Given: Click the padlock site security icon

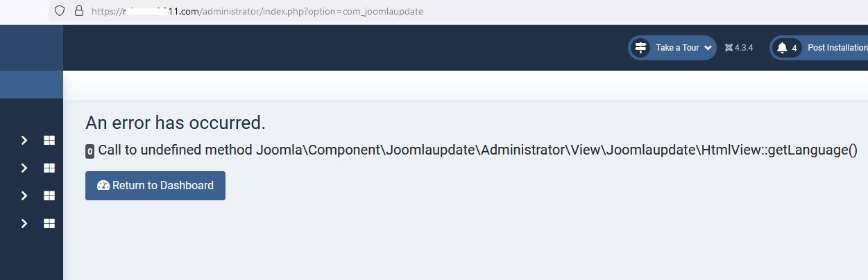Looking at the screenshot, I should click(x=78, y=11).
